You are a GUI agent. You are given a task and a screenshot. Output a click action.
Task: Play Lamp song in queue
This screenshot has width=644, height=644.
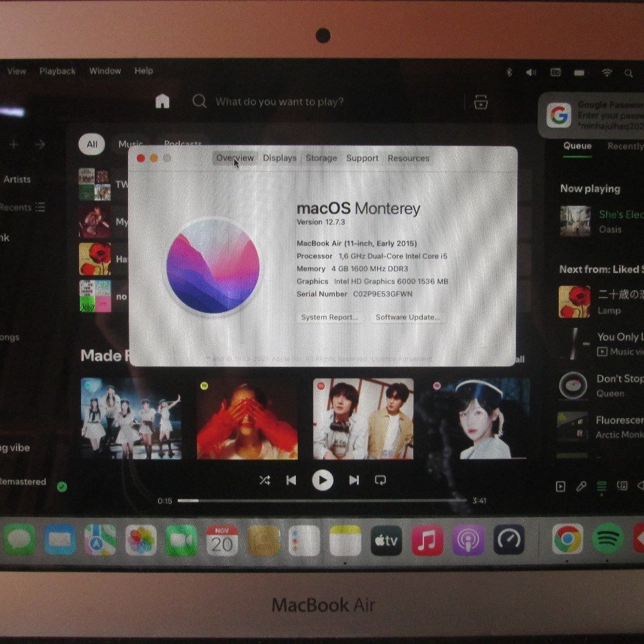pos(601,302)
